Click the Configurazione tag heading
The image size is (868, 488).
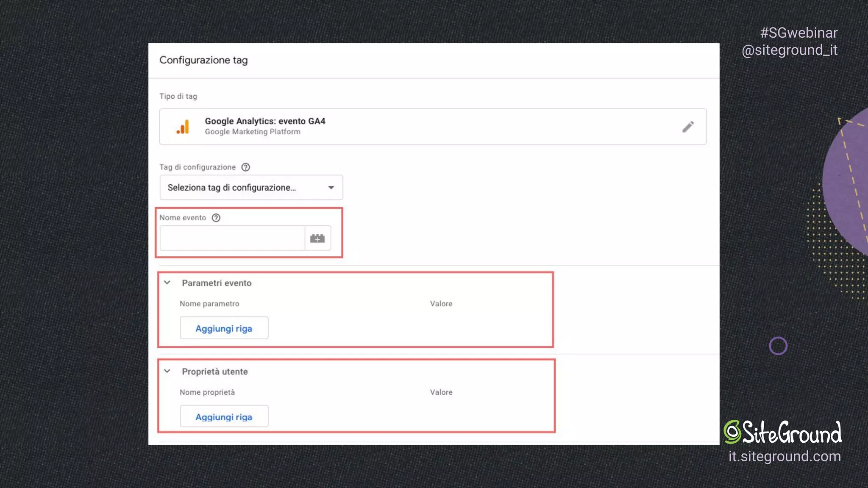(203, 60)
